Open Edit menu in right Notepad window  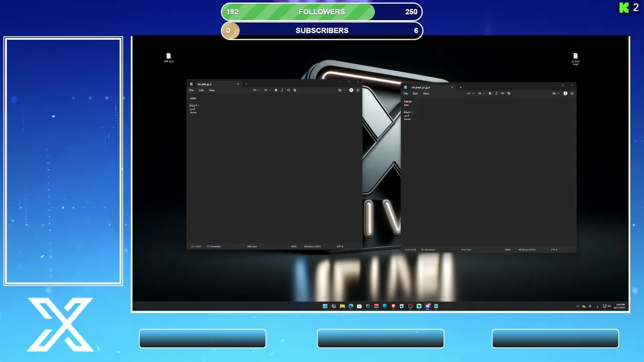click(x=415, y=94)
